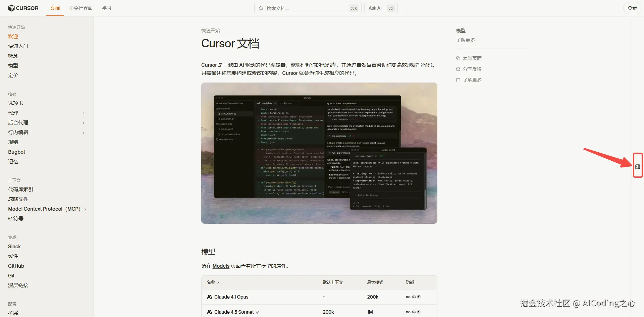Expand the 后台代理 sidebar chevron
This screenshot has height=317, width=644.
(x=84, y=123)
